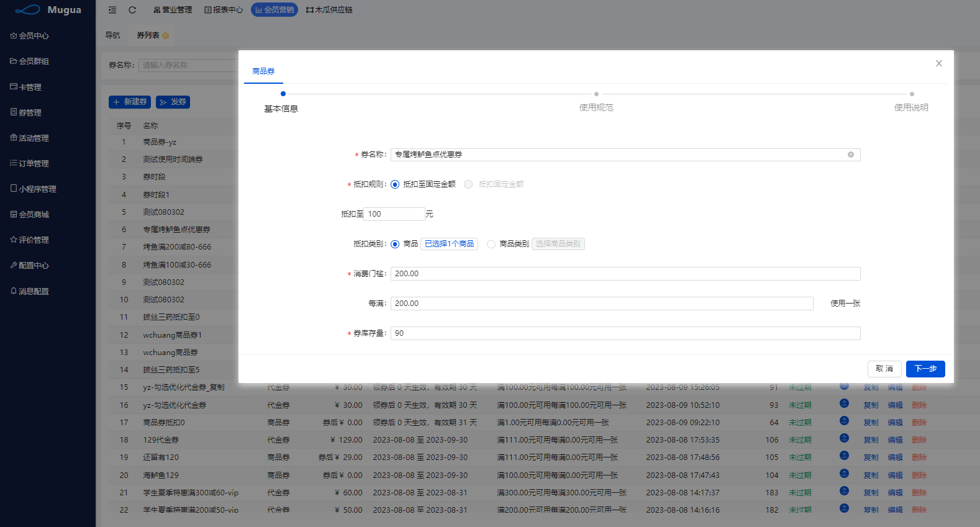Go to 基本信息 step
Screen dimensions: 980x527
pyautogui.click(x=281, y=109)
